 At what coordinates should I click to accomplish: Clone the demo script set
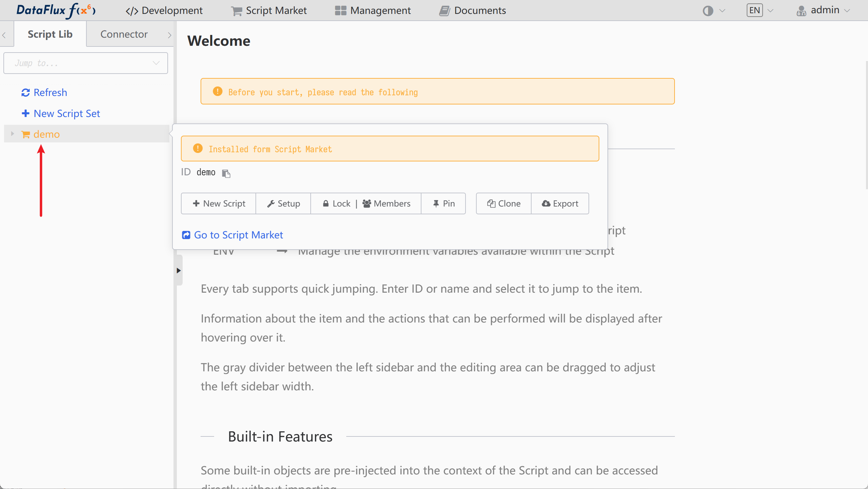(503, 203)
